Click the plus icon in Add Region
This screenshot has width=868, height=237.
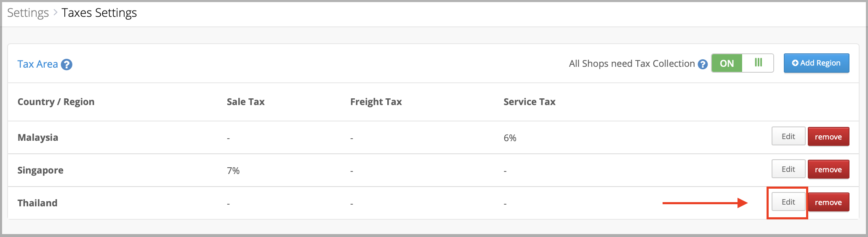pyautogui.click(x=795, y=63)
